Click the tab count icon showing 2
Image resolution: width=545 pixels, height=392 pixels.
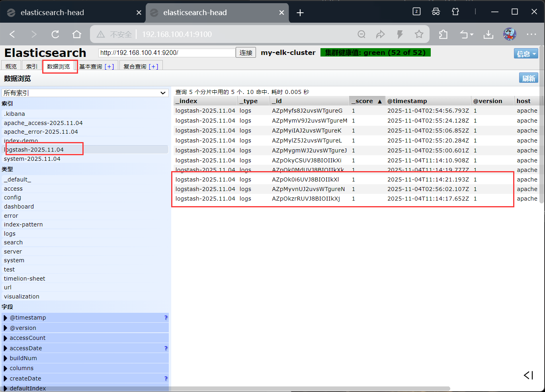(x=416, y=12)
